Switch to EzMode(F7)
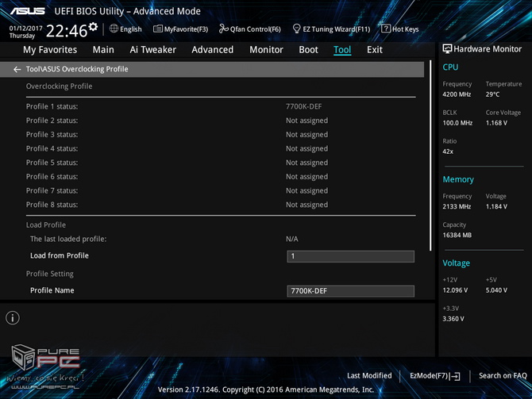Screen dimensions: 532x399 [434, 376]
